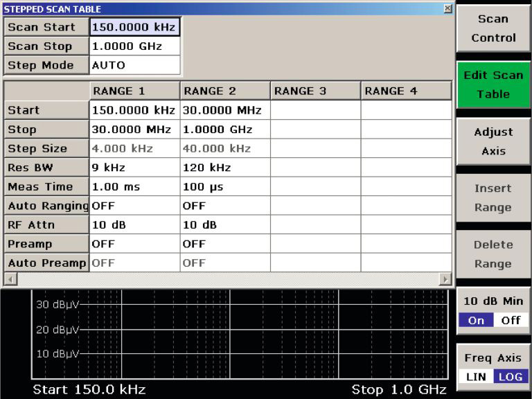Open Range 2 Preamp OFF selector
Screen dimensions: 532x399
224,244
